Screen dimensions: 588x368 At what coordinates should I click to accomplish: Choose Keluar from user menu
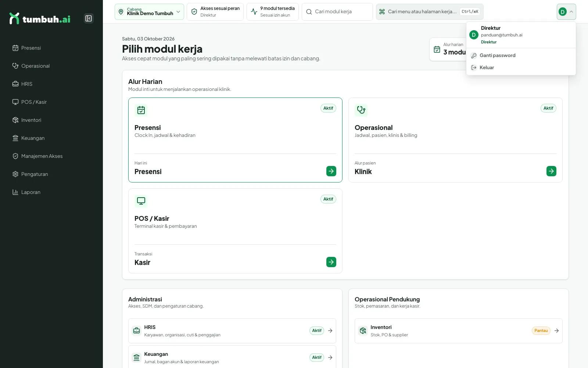pos(521,68)
